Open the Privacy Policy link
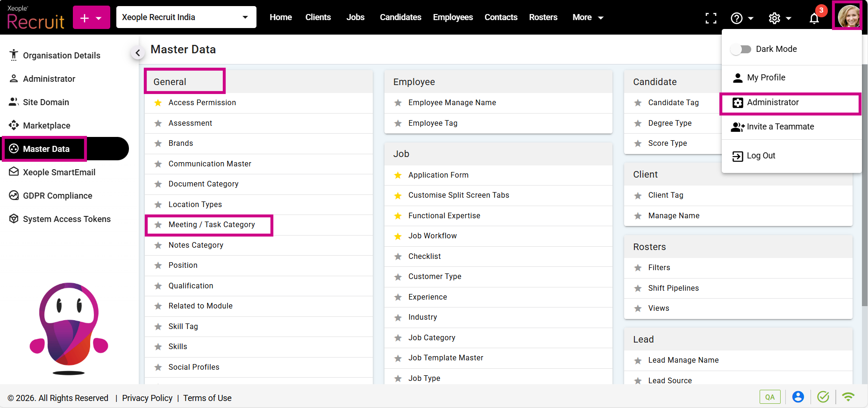This screenshot has width=868, height=408. tap(147, 398)
